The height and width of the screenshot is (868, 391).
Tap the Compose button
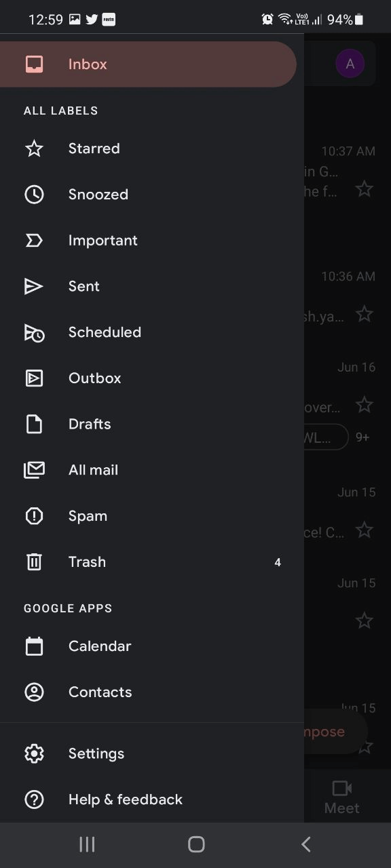coord(336,732)
